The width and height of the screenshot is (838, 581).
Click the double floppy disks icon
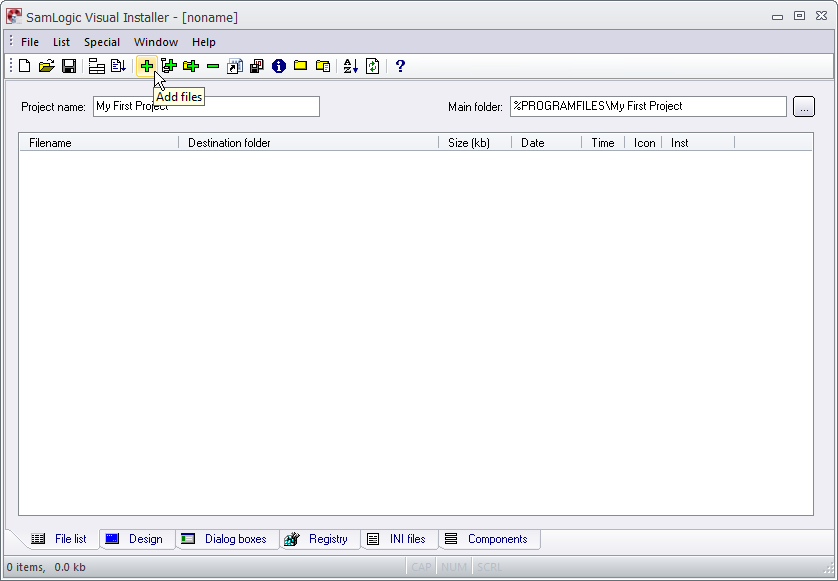click(257, 66)
